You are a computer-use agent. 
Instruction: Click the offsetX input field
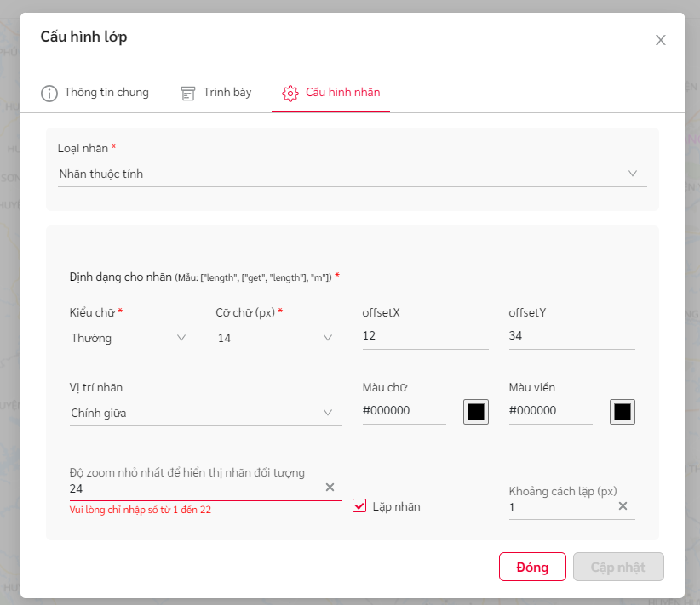tap(425, 336)
